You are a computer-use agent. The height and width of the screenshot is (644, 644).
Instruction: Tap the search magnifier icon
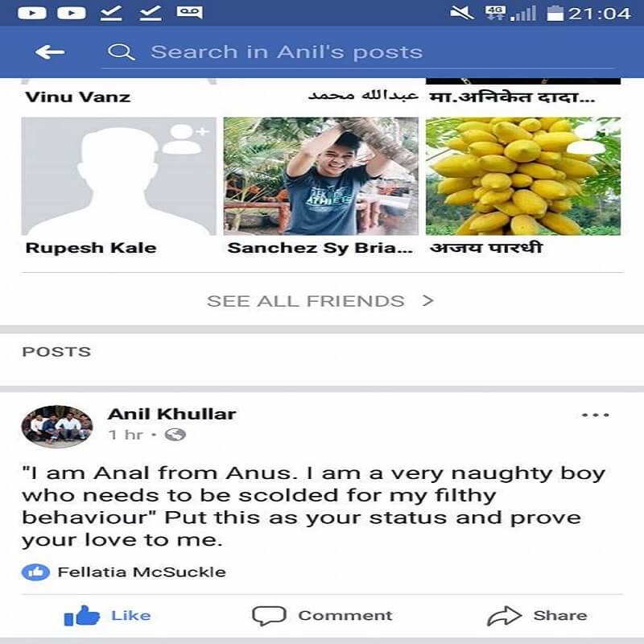(x=121, y=52)
